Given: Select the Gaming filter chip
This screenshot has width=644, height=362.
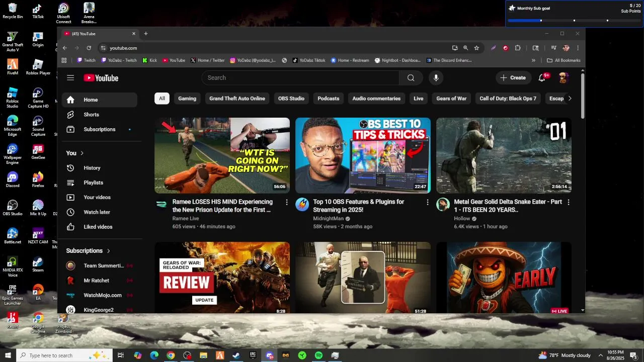Looking at the screenshot, I should (187, 99).
